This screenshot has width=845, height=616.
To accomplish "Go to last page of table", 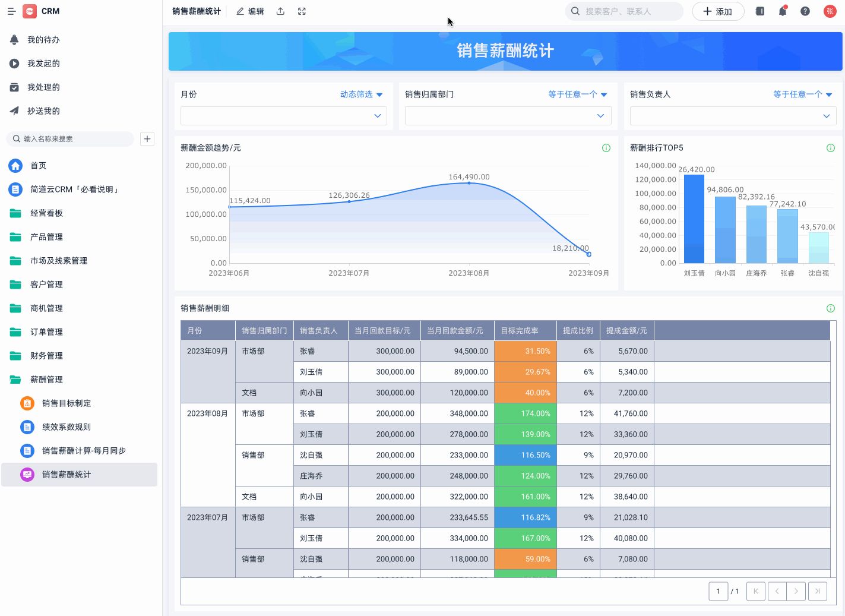I will tap(818, 591).
